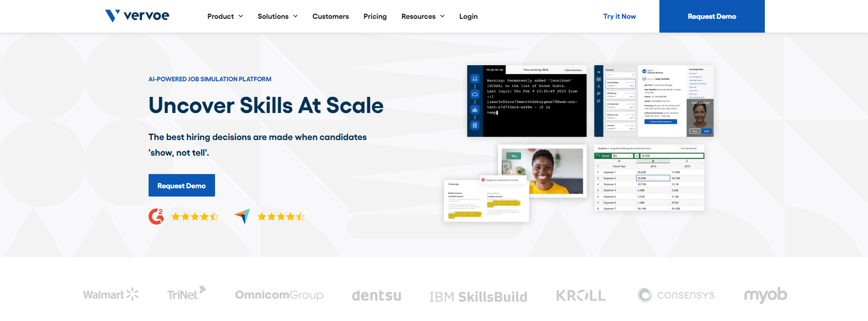868x321 pixels.
Task: Go to the Customers page
Action: [x=331, y=17]
